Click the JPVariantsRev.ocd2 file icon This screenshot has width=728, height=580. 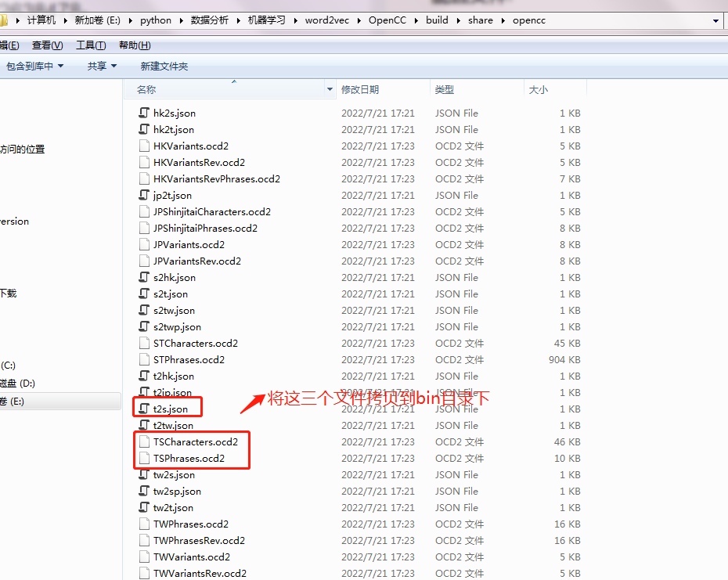144,261
